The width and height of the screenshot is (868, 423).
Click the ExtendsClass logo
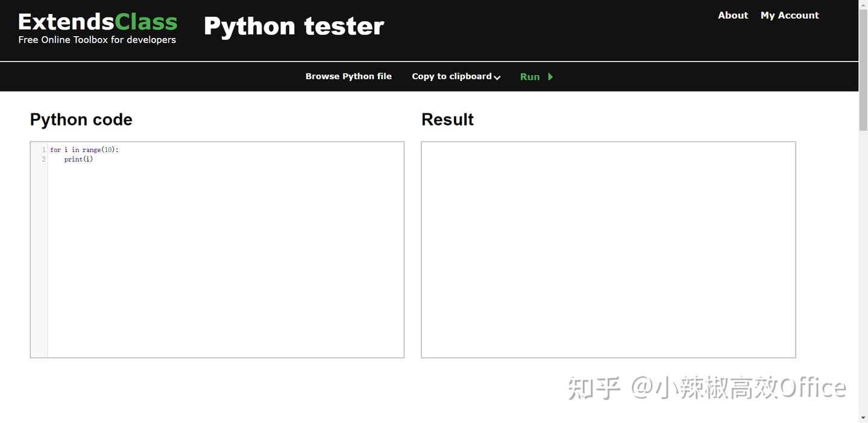point(97,21)
